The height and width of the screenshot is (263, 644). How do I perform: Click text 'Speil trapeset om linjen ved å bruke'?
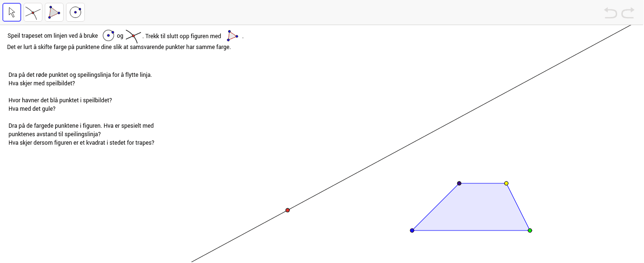[53, 36]
